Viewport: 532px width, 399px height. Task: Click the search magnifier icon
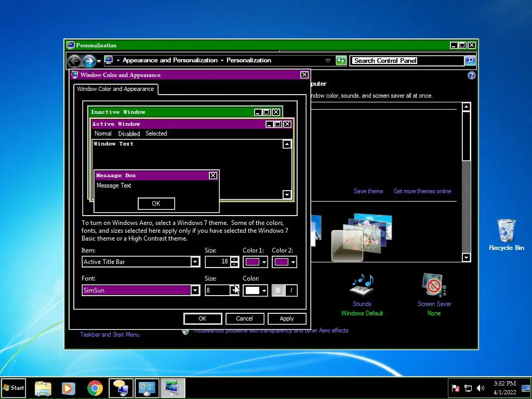coord(470,61)
